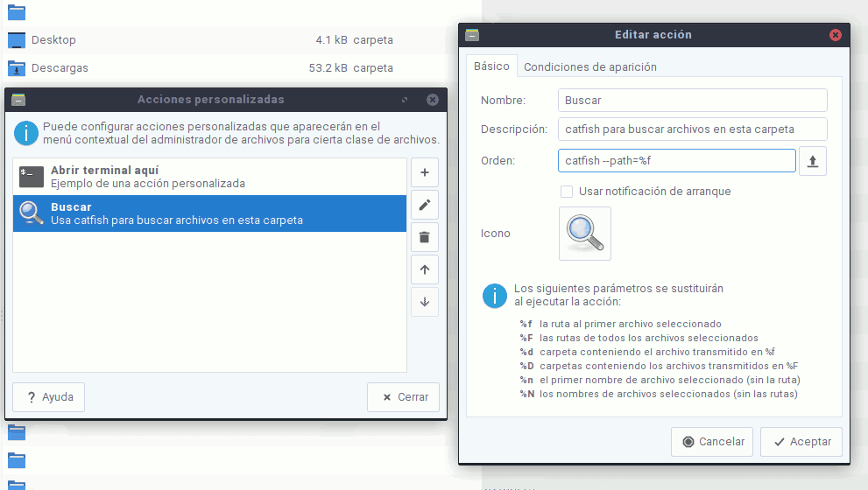Enable Usar notificación de arranque checkbox
Image resolution: width=868 pixels, height=490 pixels.
pos(567,192)
